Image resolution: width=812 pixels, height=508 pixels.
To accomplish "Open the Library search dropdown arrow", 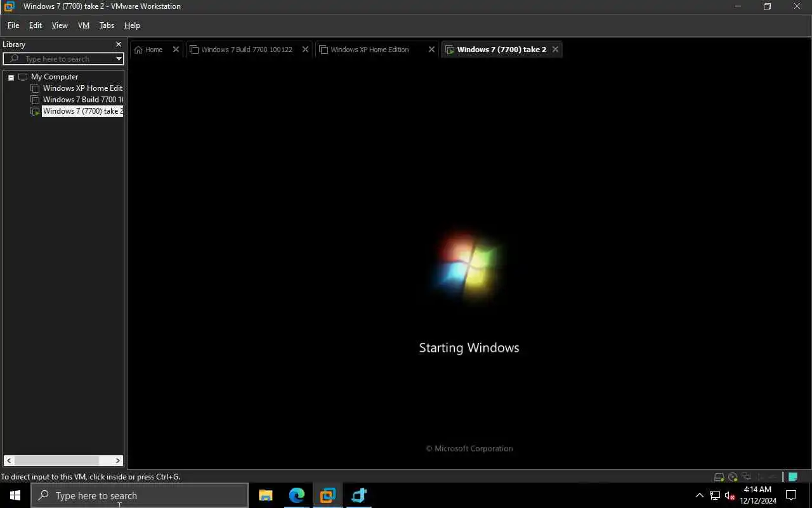I will pos(119,59).
